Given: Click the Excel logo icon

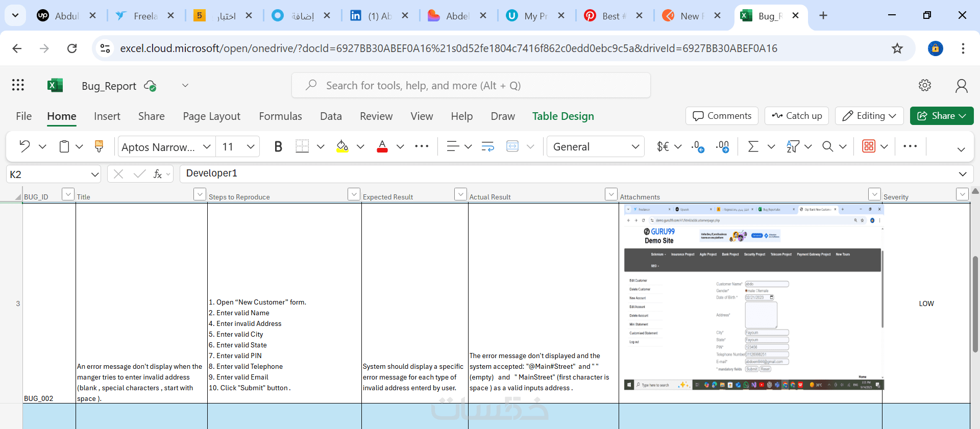Looking at the screenshot, I should [55, 85].
